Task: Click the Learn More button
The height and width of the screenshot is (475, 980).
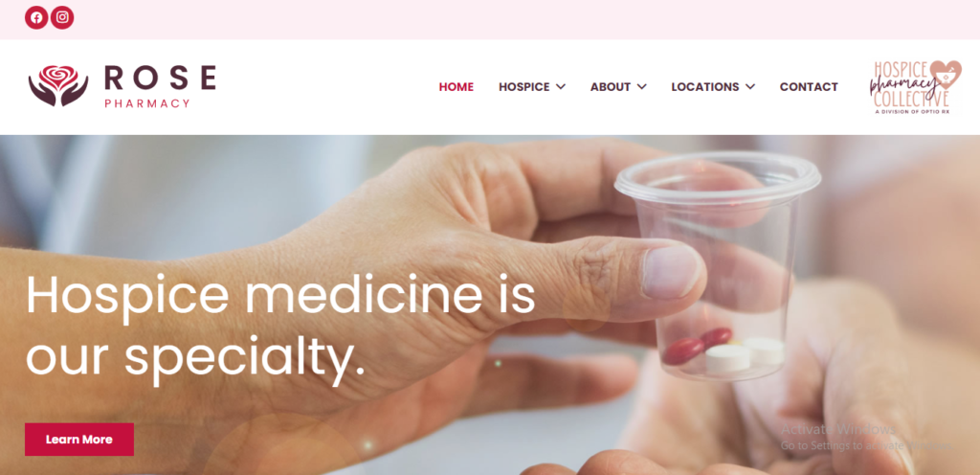Action: pos(79,440)
